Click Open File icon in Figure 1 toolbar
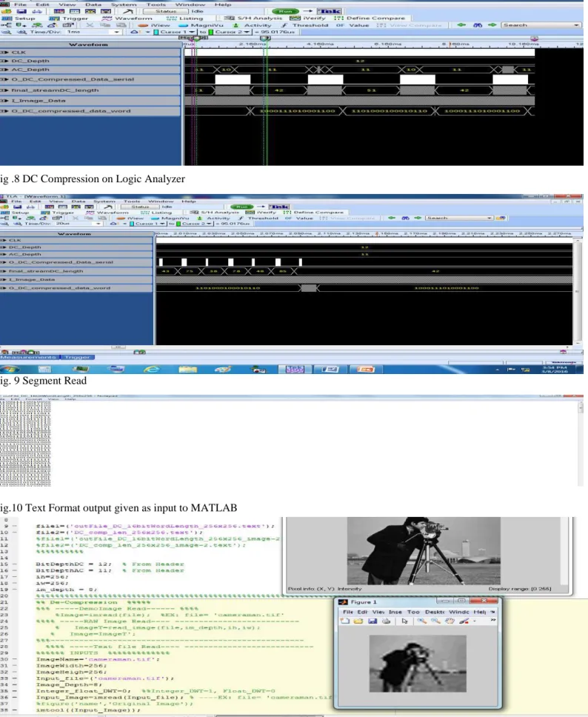This screenshot has height=717, width=588. pyautogui.click(x=358, y=621)
